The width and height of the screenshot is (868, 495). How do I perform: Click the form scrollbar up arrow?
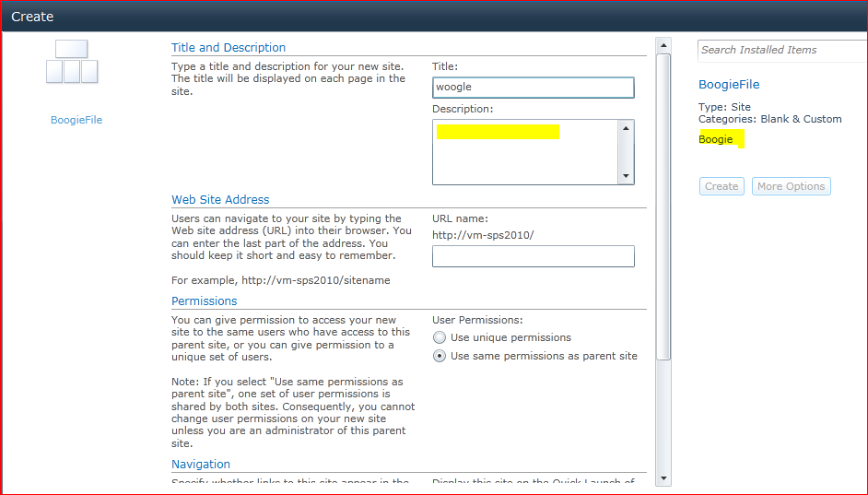[663, 44]
